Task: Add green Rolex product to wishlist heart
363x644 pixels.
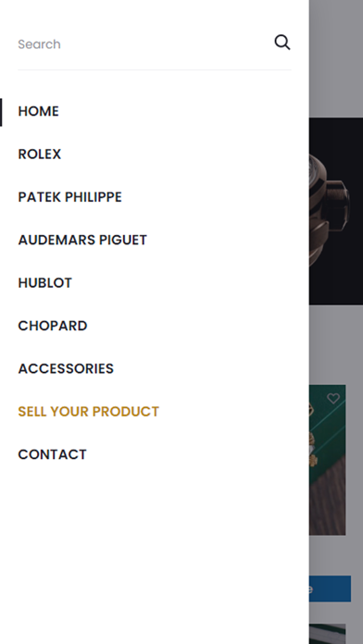Action: tap(333, 398)
